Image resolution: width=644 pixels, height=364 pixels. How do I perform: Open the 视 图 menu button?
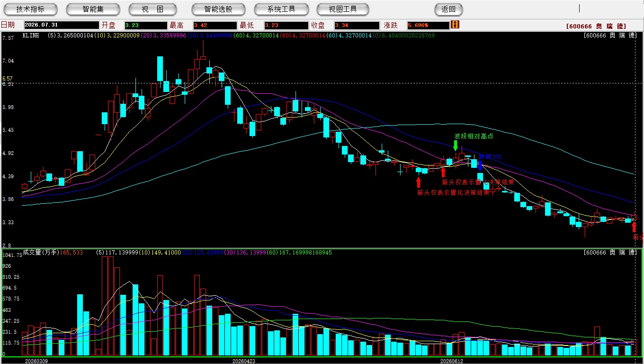pos(152,9)
